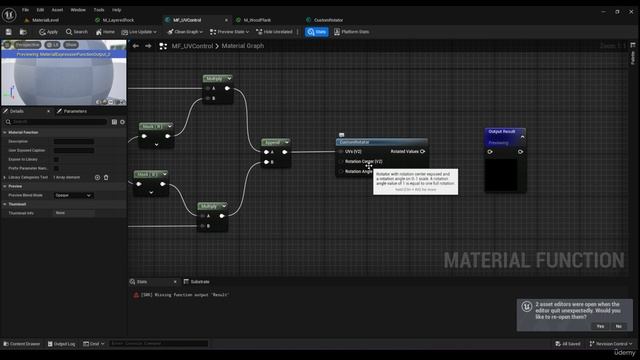640x360 pixels.
Task: Click the Unreal Engine logo icon
Action: click(9, 15)
